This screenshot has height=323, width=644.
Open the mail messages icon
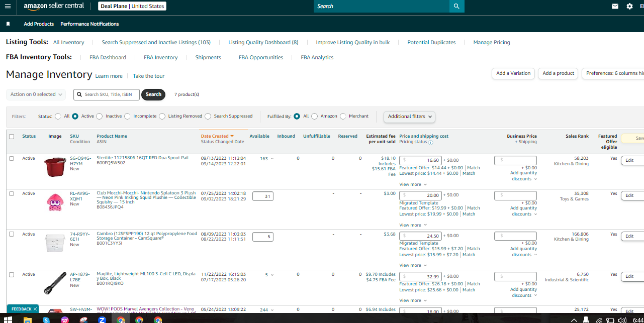615,7
